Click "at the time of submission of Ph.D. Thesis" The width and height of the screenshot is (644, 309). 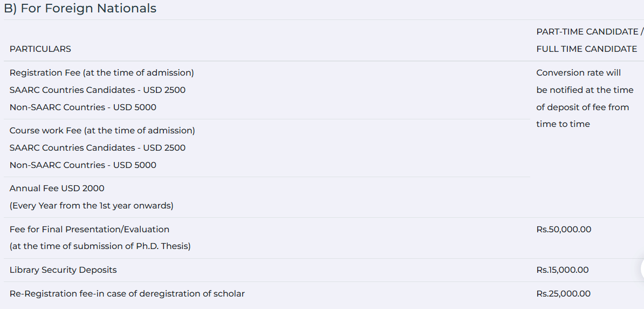click(100, 246)
